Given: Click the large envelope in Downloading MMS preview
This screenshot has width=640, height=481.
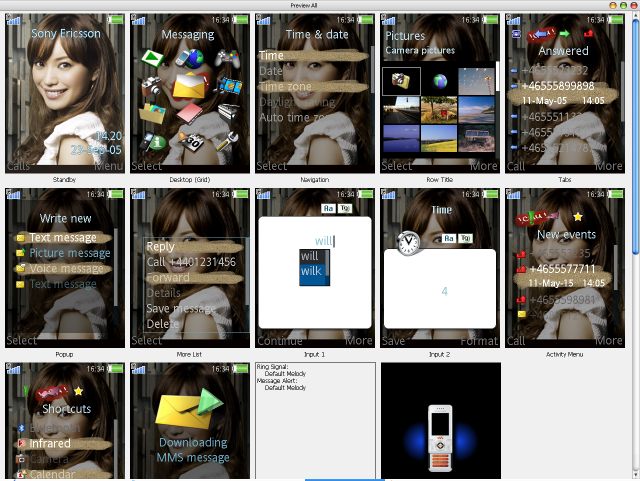Looking at the screenshot, I should (189, 409).
